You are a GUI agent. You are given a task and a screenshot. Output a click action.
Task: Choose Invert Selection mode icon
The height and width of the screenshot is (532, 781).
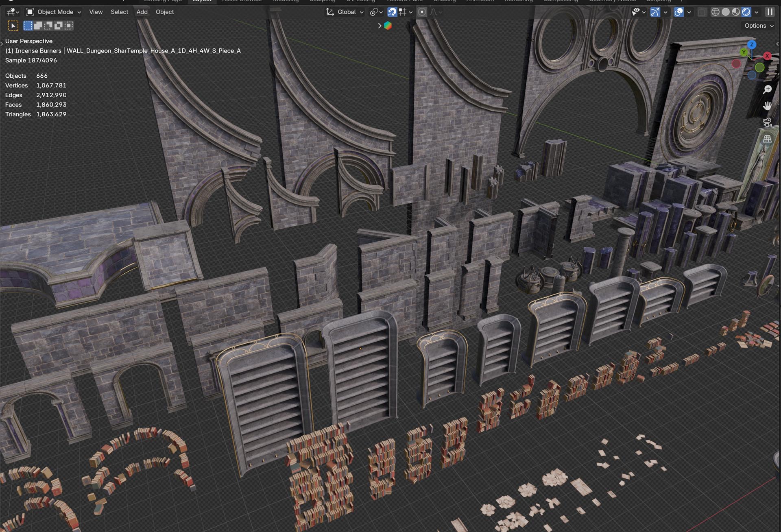pyautogui.click(x=58, y=26)
